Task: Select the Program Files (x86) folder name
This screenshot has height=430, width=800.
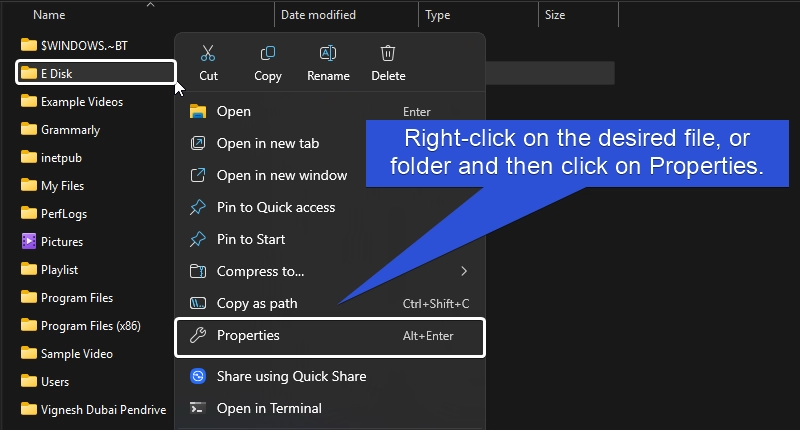Action: pyautogui.click(x=91, y=325)
